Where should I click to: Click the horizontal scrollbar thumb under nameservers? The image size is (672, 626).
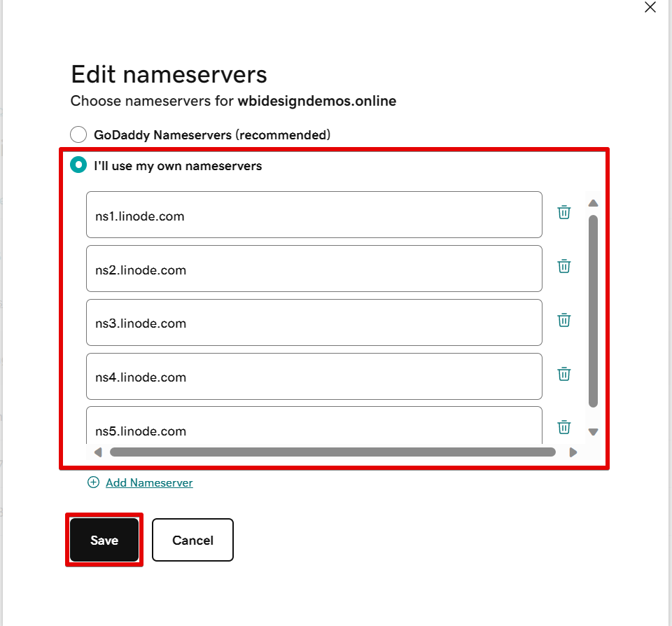pos(332,452)
